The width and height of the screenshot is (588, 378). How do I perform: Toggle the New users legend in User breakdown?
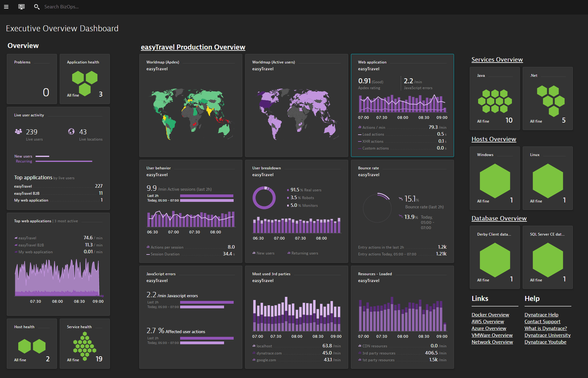(263, 253)
